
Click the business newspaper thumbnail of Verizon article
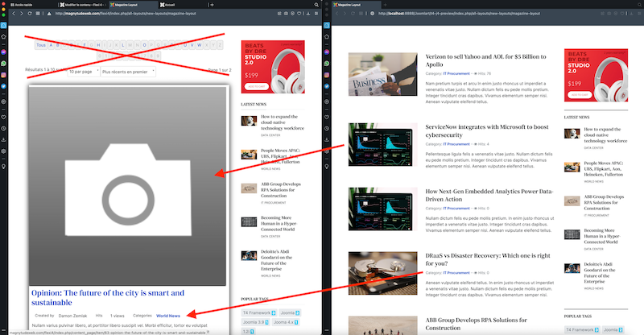click(x=383, y=74)
